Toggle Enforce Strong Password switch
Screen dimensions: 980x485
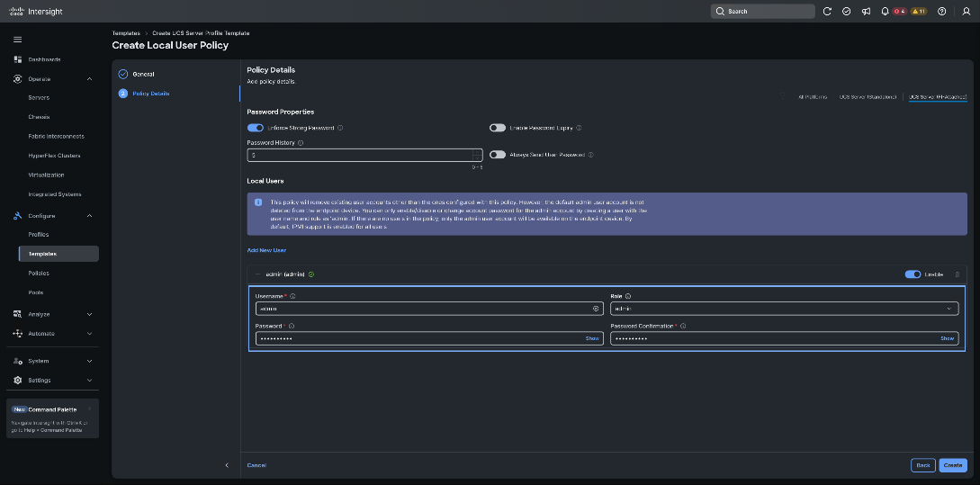tap(255, 128)
